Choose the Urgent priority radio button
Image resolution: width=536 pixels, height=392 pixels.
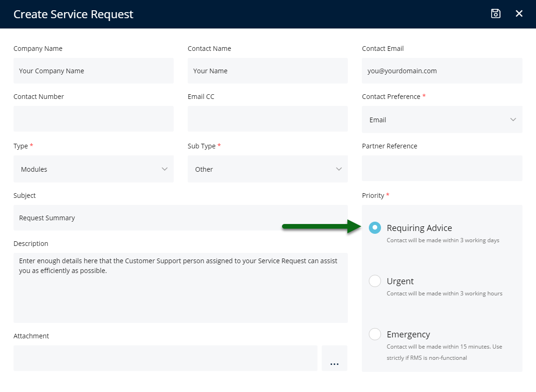375,281
